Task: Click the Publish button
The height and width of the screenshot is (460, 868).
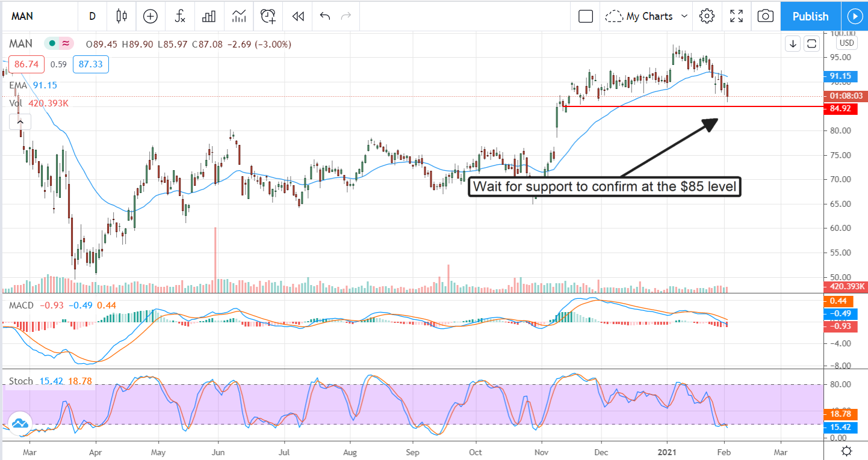Action: point(810,16)
